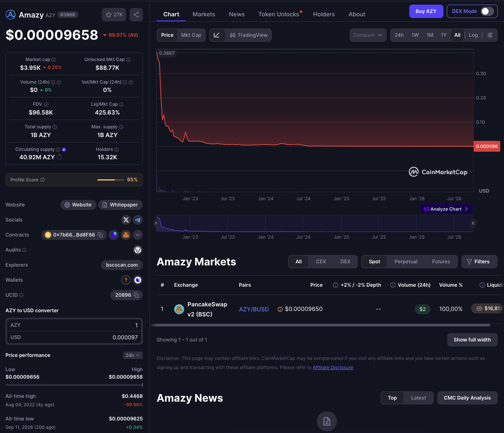Open the 24h price performance dropdown
The width and height of the screenshot is (504, 433).
[133, 355]
